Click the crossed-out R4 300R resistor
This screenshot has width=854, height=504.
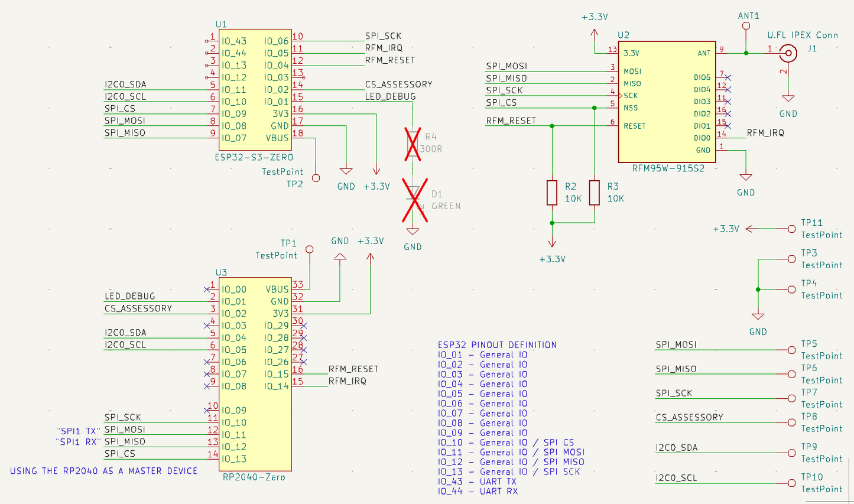point(413,144)
